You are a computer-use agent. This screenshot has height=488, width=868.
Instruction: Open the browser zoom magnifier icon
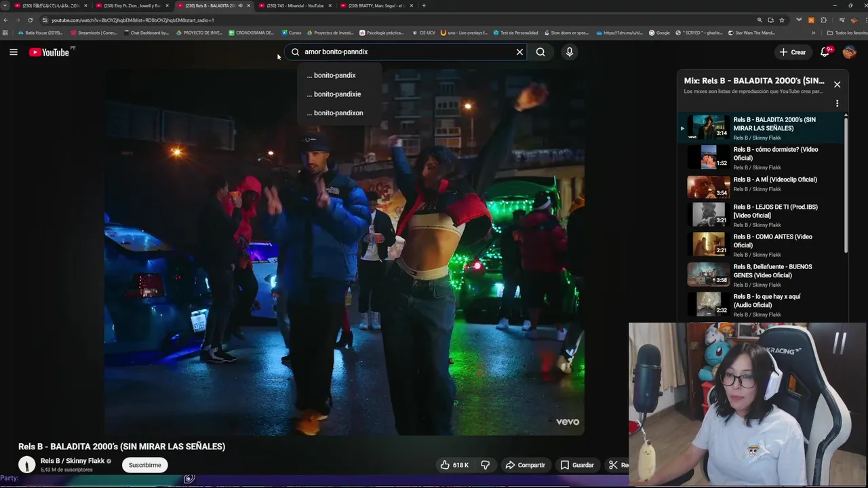[759, 20]
